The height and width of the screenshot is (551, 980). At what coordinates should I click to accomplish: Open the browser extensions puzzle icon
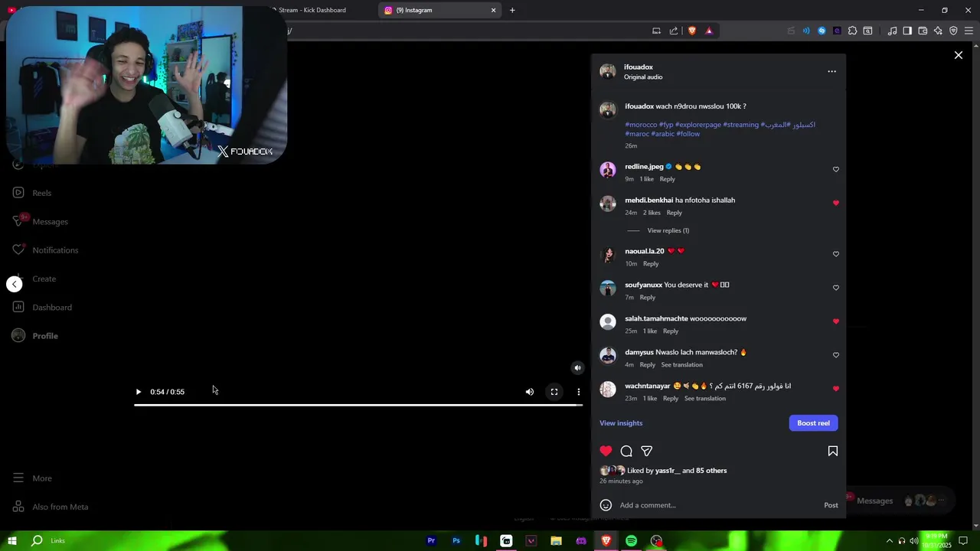pyautogui.click(x=852, y=31)
